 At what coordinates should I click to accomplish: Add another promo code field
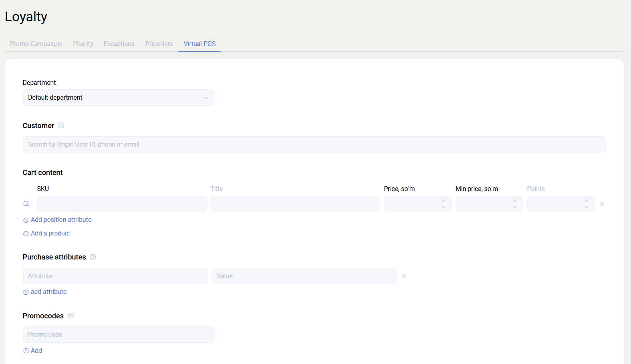click(36, 350)
